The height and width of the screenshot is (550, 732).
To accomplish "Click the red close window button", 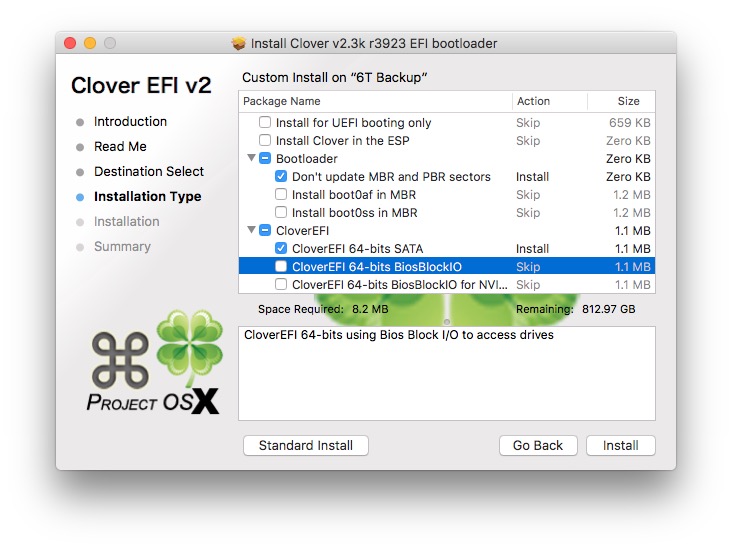I will click(x=70, y=43).
